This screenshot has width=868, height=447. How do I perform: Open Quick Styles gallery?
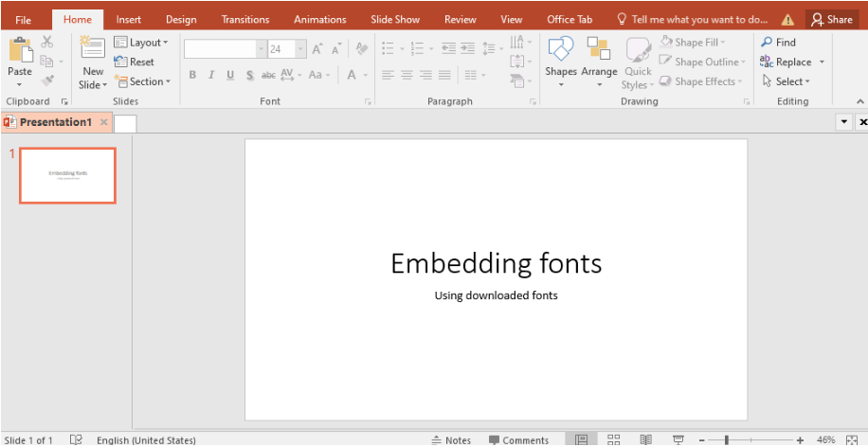tap(638, 63)
